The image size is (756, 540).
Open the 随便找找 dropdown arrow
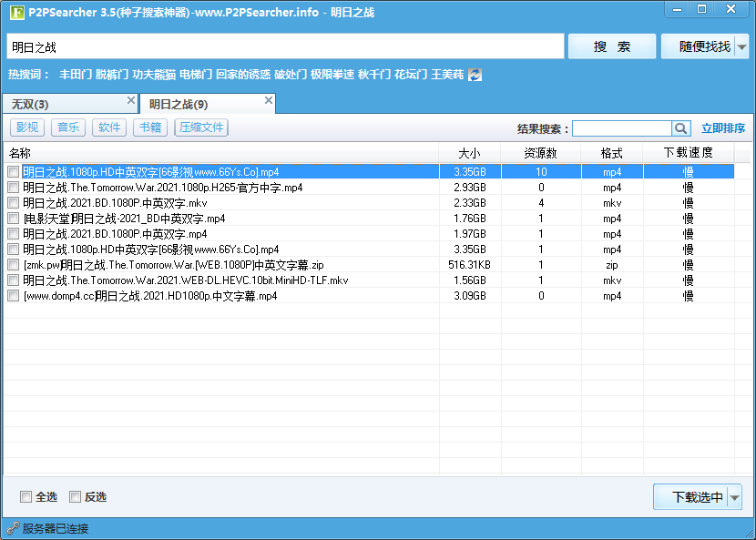[x=742, y=46]
